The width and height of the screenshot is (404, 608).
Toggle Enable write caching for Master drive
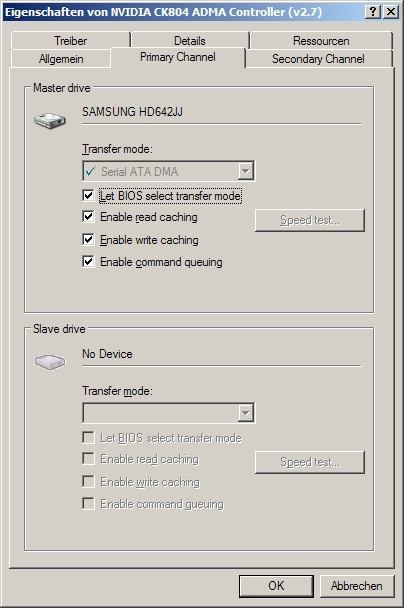click(88, 239)
